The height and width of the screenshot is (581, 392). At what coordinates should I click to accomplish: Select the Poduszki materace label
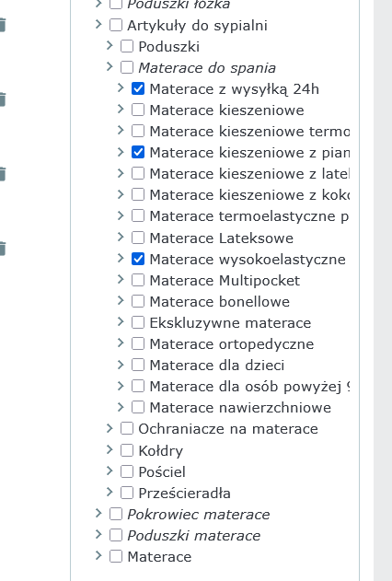pos(194,536)
